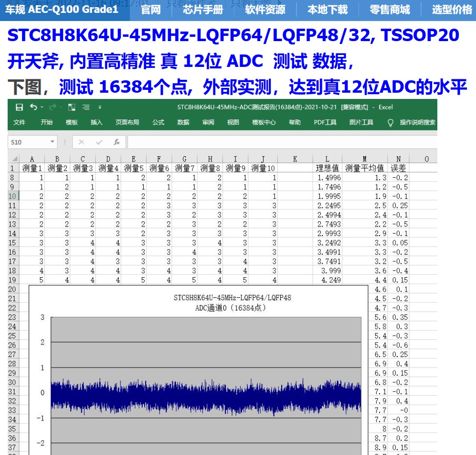Viewport: 476px width, 455px height.
Task: Click the confirm checkmark icon in formula bar
Action: pyautogui.click(x=99, y=142)
